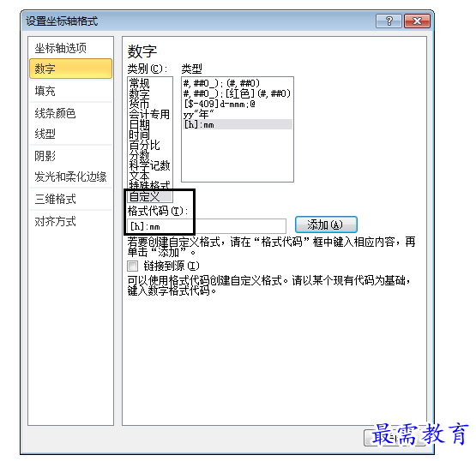Open the 阴影 section

pos(70,156)
